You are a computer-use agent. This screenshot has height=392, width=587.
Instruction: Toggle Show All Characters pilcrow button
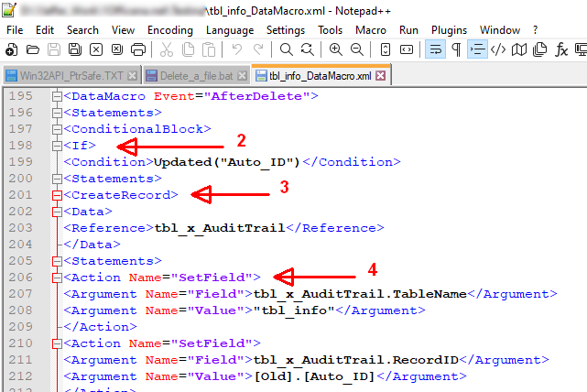pyautogui.click(x=455, y=49)
